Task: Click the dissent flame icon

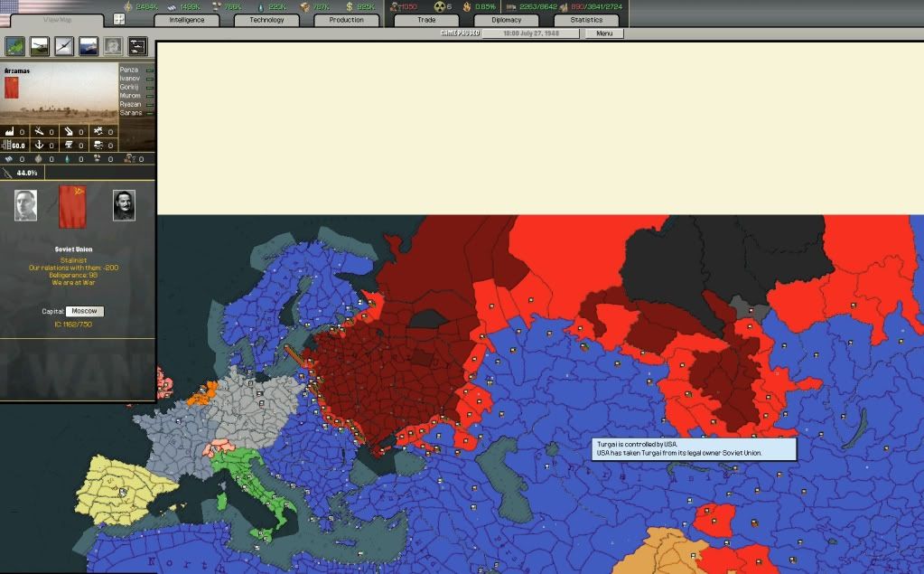Action: [467, 6]
